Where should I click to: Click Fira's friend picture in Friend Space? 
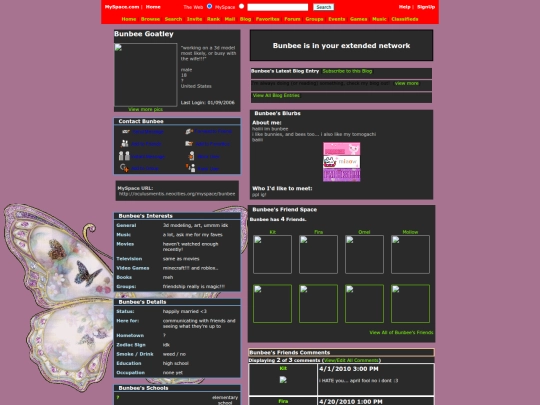point(319,255)
